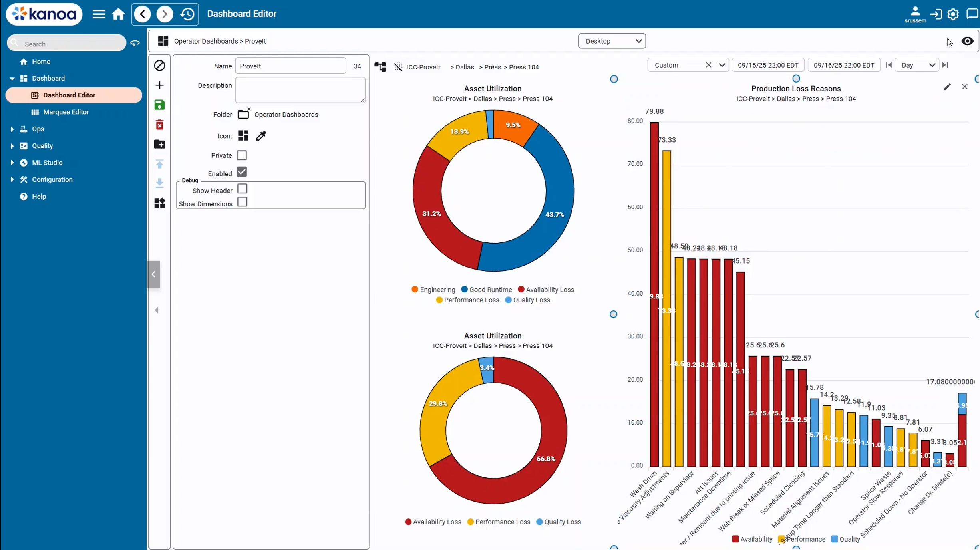Click the plus add icon in toolbar
This screenshot has height=550, width=980.
tap(159, 85)
